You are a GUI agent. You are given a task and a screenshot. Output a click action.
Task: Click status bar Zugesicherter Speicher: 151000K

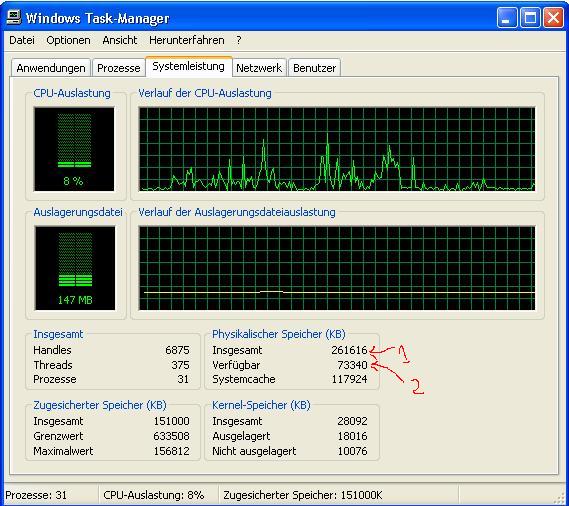(x=303, y=495)
